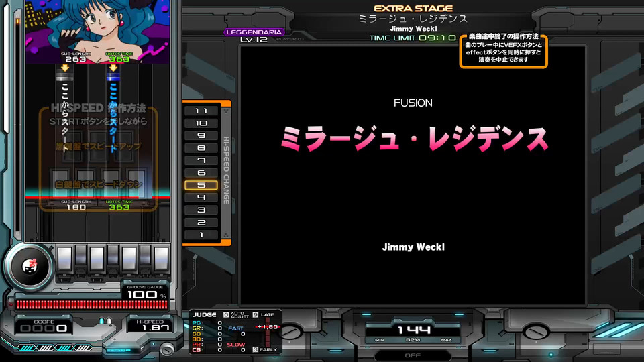Select hi-speed level 7
Image resolution: width=644 pixels, height=362 pixels.
(201, 160)
